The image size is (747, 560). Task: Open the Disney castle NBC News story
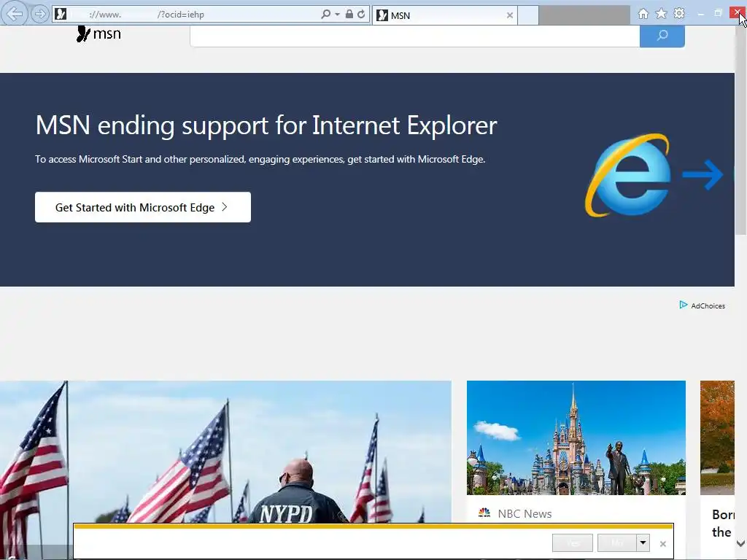576,437
